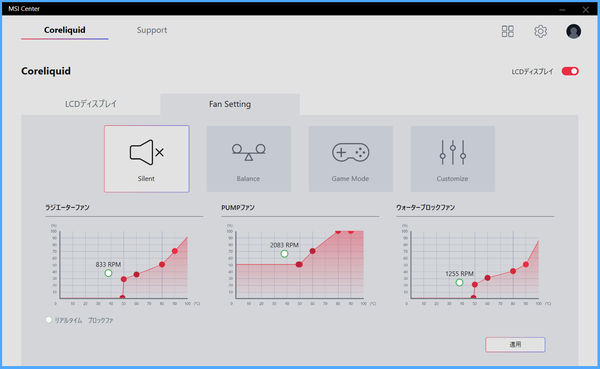Image resolution: width=600 pixels, height=369 pixels.
Task: Select the Silent fan mode
Action: (147, 158)
